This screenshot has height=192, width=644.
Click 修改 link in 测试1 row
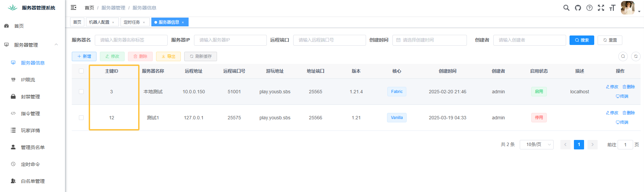[612, 113]
